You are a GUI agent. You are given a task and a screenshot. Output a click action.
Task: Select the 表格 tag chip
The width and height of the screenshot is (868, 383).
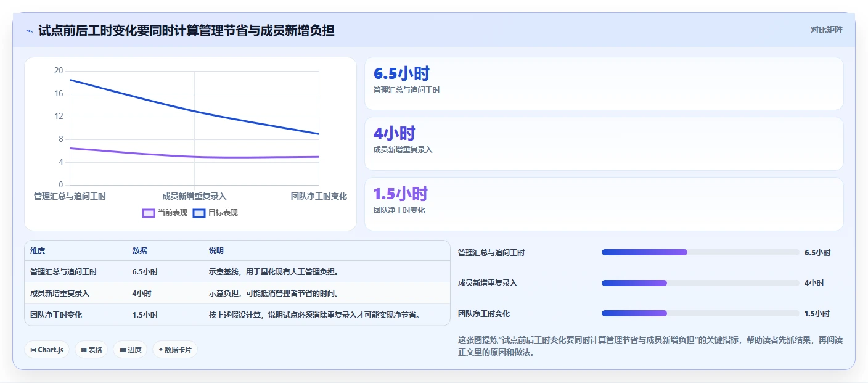(91, 350)
